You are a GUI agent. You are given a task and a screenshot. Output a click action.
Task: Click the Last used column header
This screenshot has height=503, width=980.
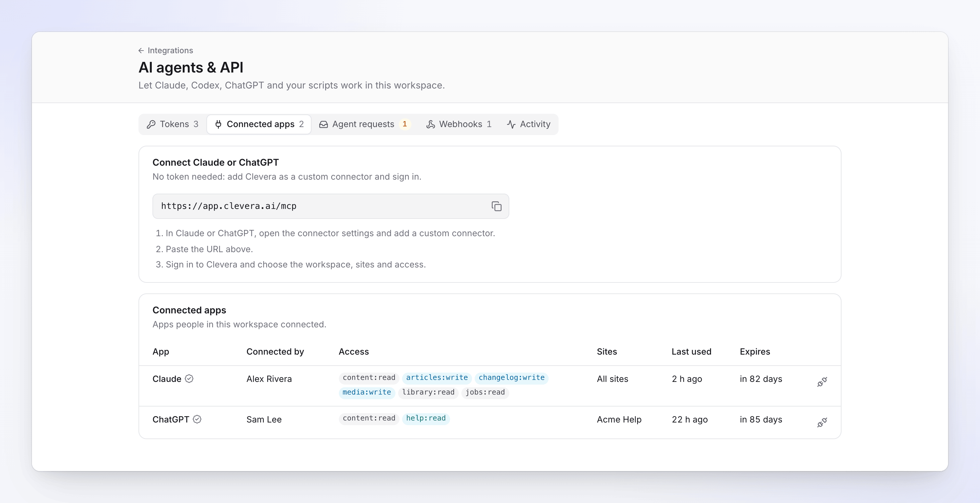691,352
